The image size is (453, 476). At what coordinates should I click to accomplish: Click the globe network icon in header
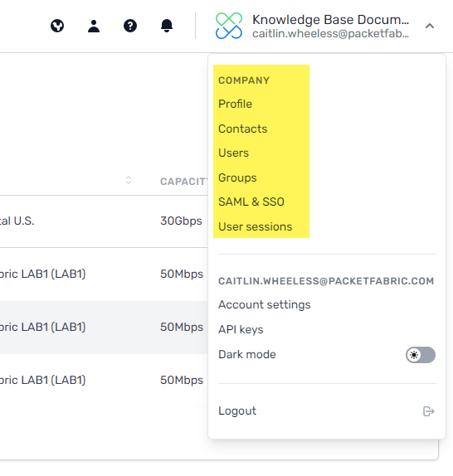click(x=57, y=26)
